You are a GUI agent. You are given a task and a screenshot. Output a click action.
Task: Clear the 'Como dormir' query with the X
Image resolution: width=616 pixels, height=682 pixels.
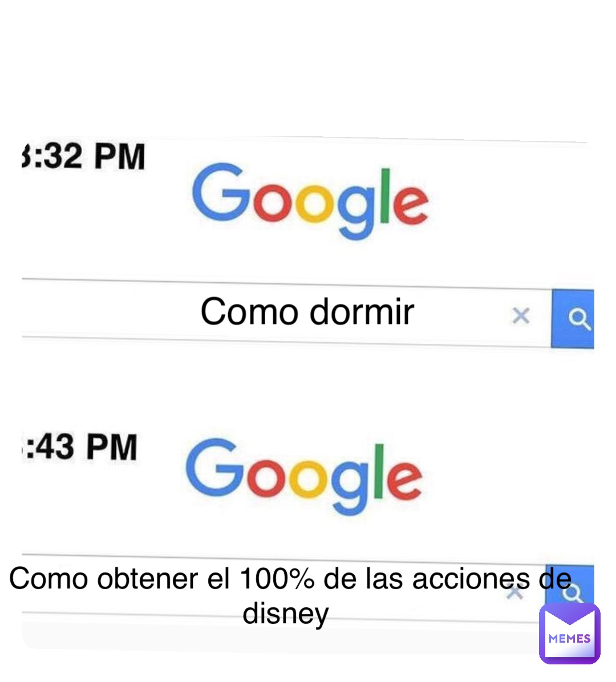521,316
